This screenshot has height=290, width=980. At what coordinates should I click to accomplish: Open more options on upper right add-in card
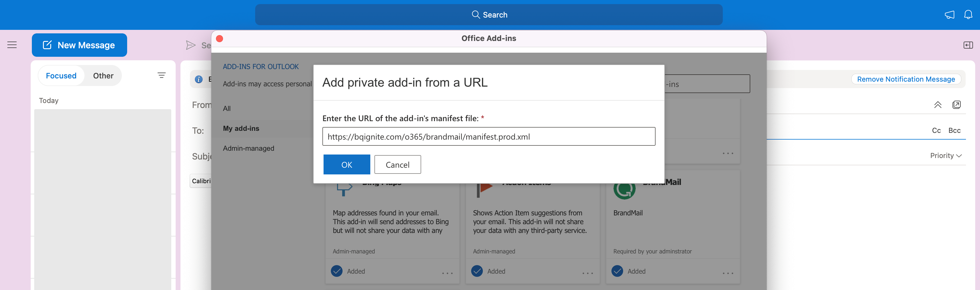tap(728, 154)
